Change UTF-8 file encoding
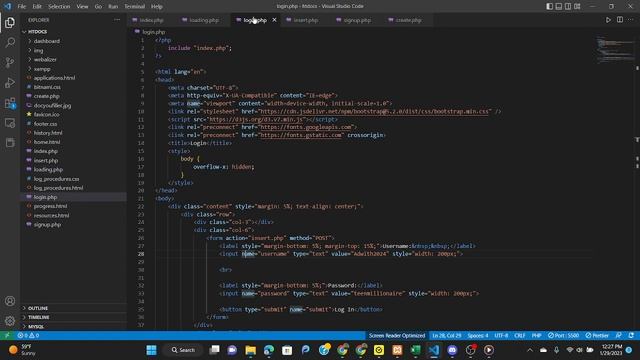Viewport: 640px width, 360px height. (x=501, y=335)
